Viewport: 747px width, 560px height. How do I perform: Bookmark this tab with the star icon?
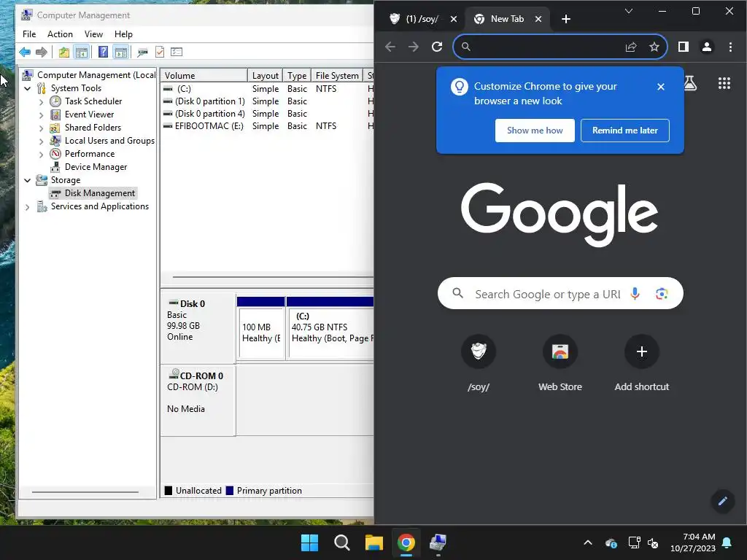pos(654,47)
